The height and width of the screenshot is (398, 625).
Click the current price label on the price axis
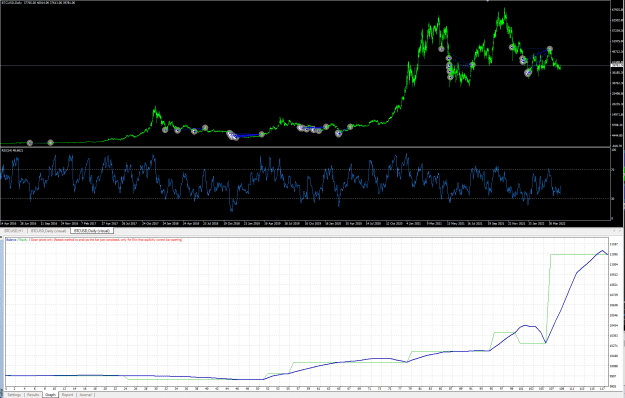tap(617, 65)
